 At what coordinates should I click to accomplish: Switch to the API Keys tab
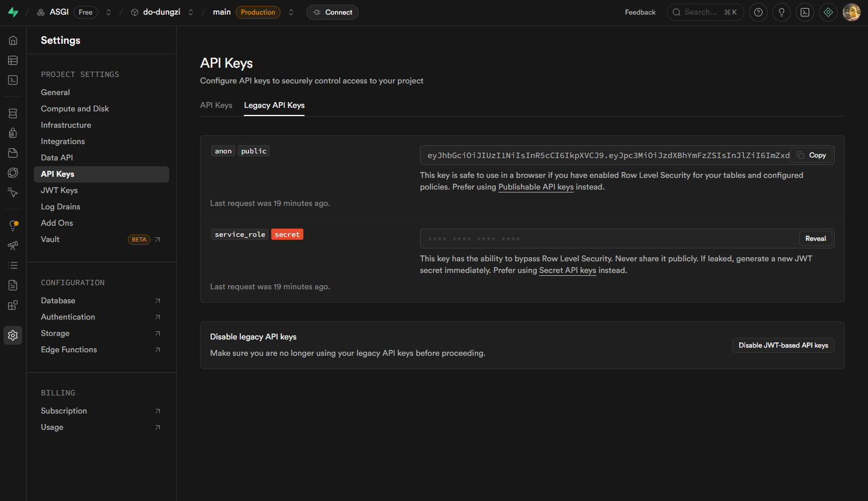click(216, 106)
